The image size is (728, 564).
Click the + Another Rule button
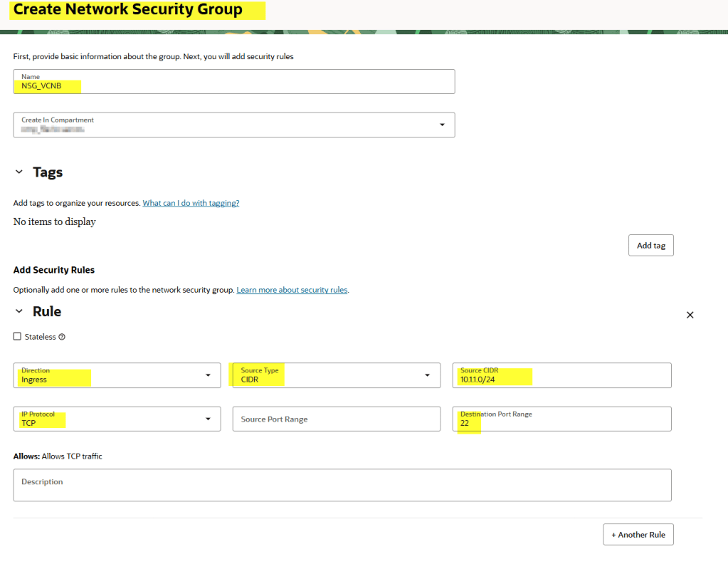tap(638, 534)
